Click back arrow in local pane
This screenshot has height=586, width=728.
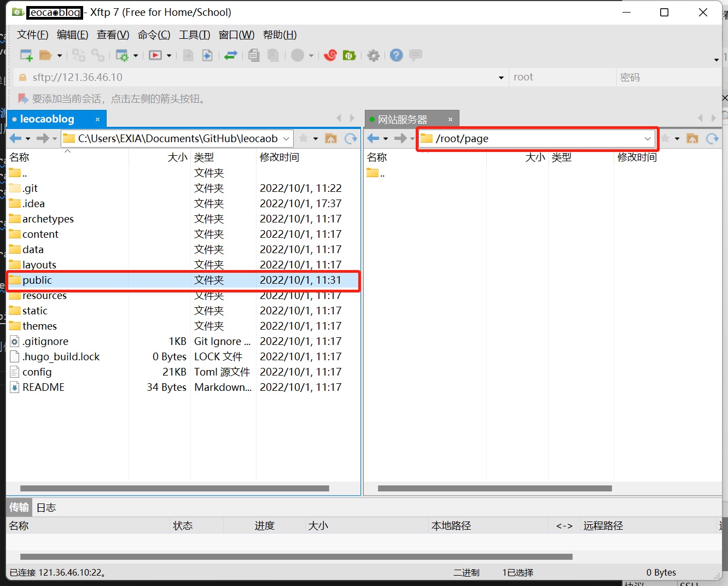(15, 139)
